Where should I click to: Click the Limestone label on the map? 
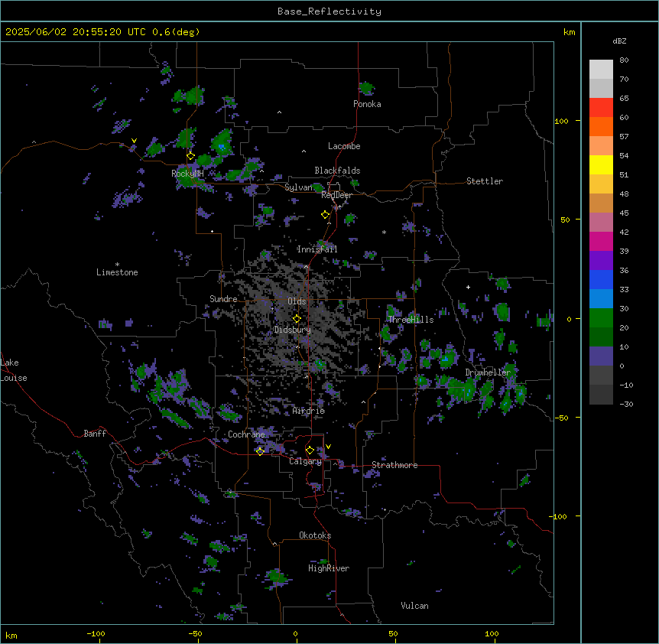tap(117, 272)
